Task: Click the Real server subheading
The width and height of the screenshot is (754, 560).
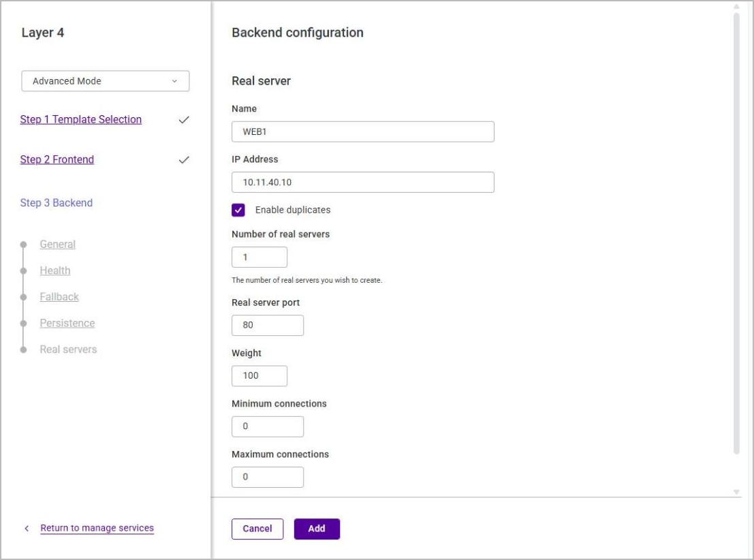Action: [x=261, y=81]
